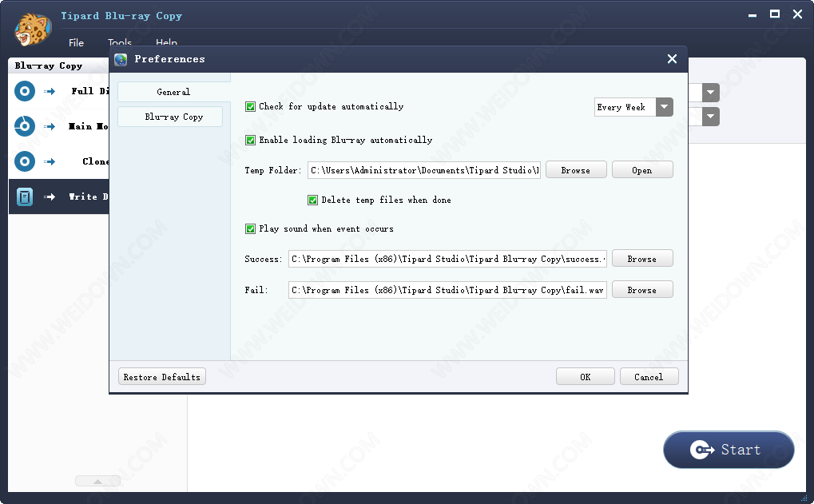
Task: Open the Tools menu
Action: pos(119,42)
